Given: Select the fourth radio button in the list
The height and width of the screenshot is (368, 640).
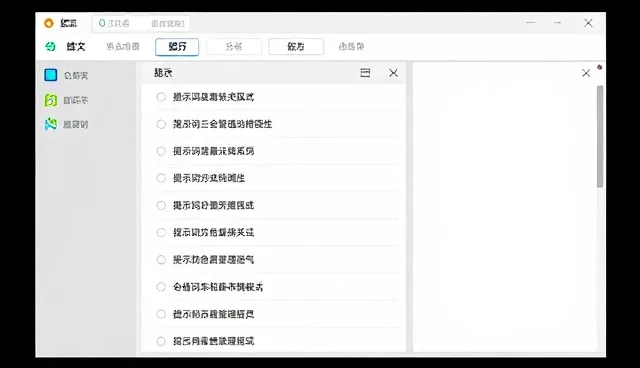Looking at the screenshot, I should pyautogui.click(x=161, y=178).
